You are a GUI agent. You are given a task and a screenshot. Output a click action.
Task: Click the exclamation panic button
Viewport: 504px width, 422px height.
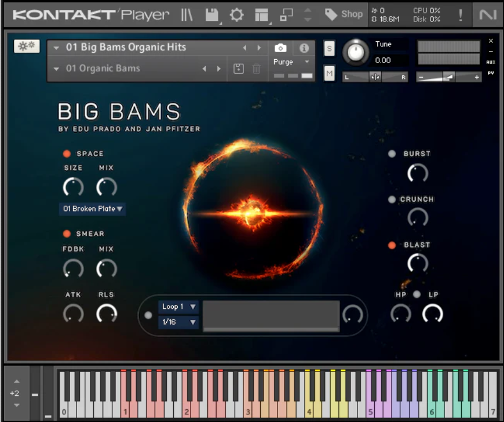click(x=461, y=15)
